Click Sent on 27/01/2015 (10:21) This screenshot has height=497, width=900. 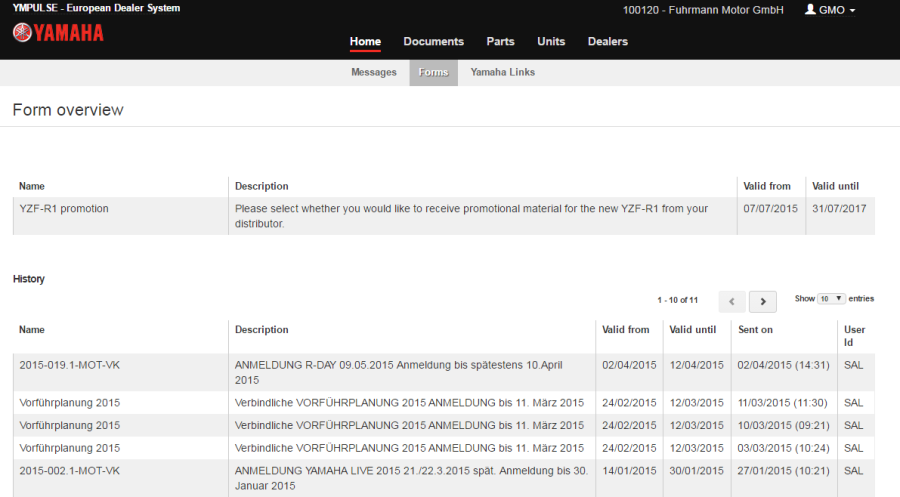coord(783,471)
